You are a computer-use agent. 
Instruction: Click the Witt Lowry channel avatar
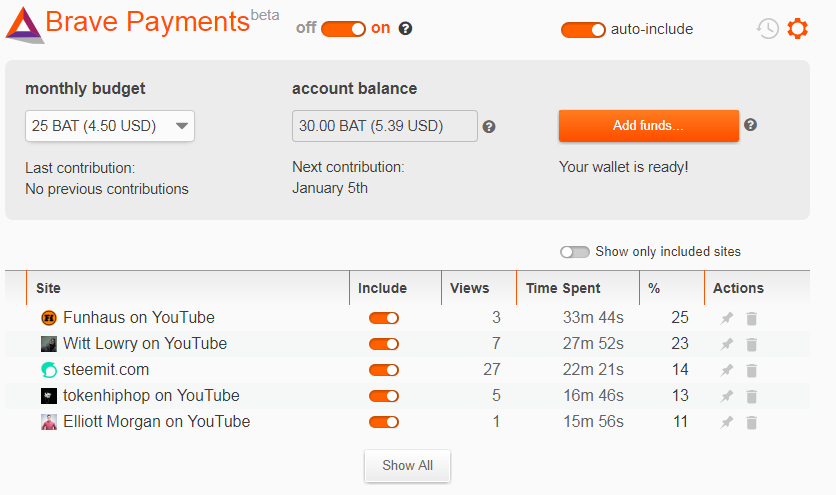pos(49,344)
